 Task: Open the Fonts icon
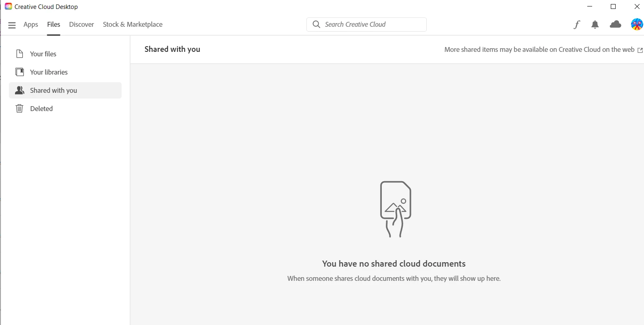[577, 25]
